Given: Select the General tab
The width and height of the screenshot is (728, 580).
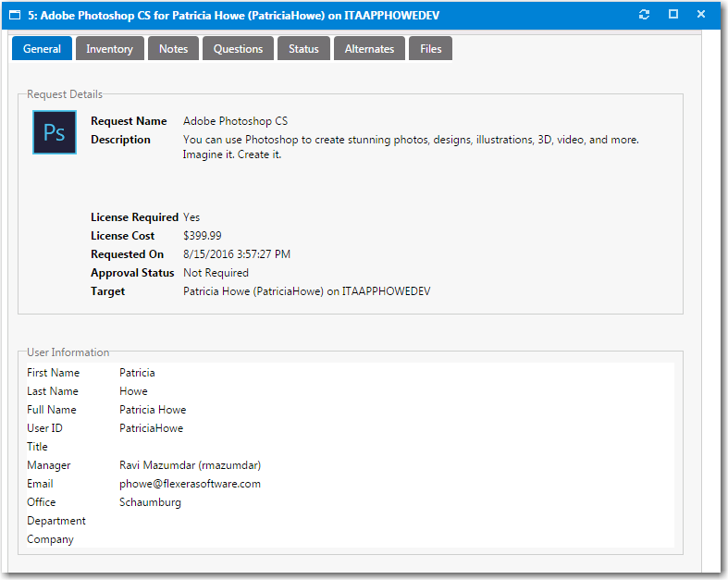Looking at the screenshot, I should [42, 49].
